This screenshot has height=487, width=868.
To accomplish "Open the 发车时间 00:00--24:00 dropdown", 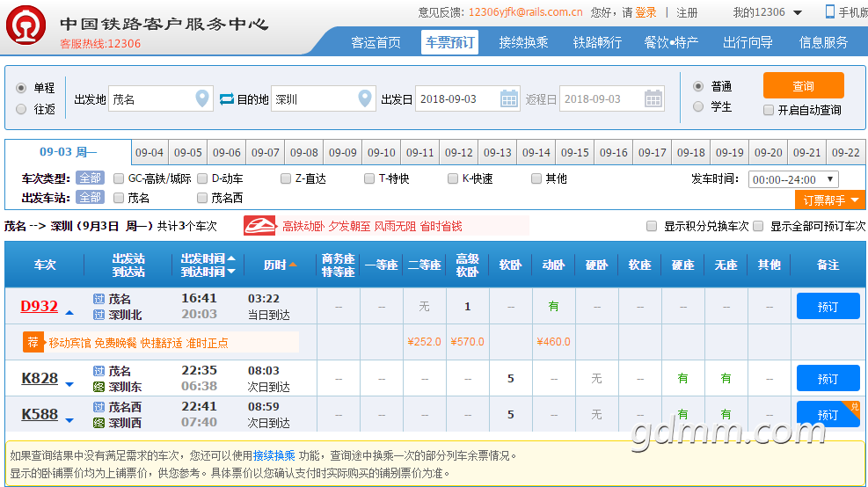I will click(793, 179).
